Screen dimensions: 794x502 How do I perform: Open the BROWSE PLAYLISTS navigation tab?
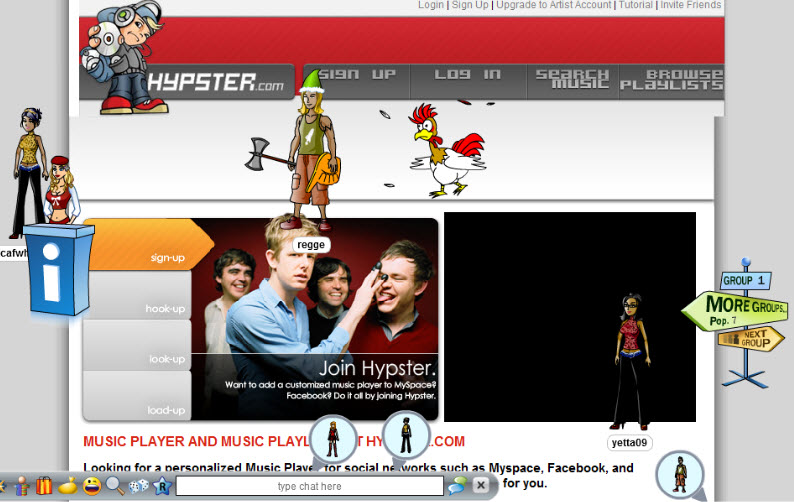tap(672, 81)
